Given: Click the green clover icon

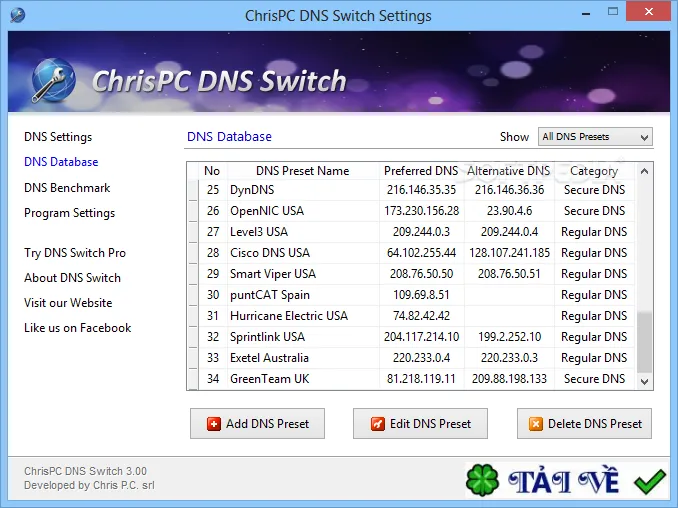Looking at the screenshot, I should [483, 480].
